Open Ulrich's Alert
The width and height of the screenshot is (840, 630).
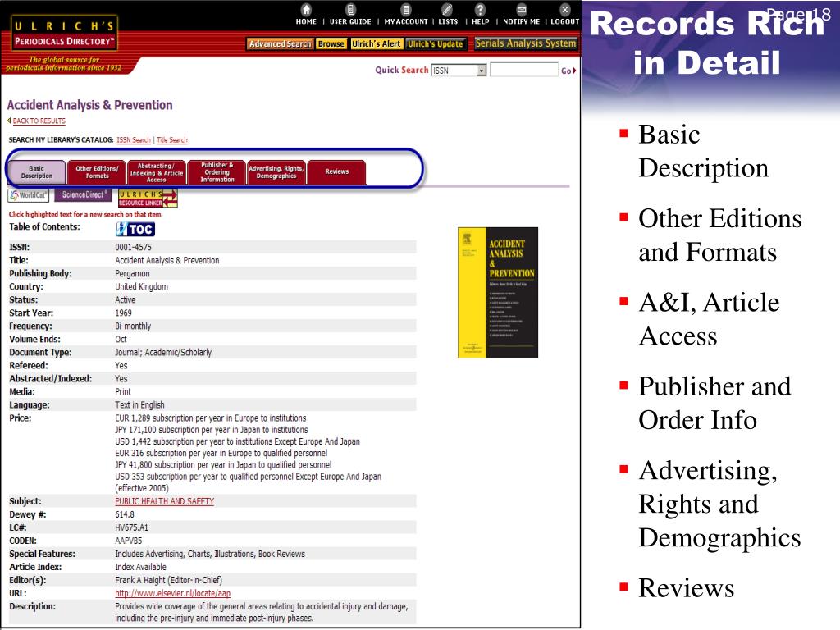tap(376, 44)
